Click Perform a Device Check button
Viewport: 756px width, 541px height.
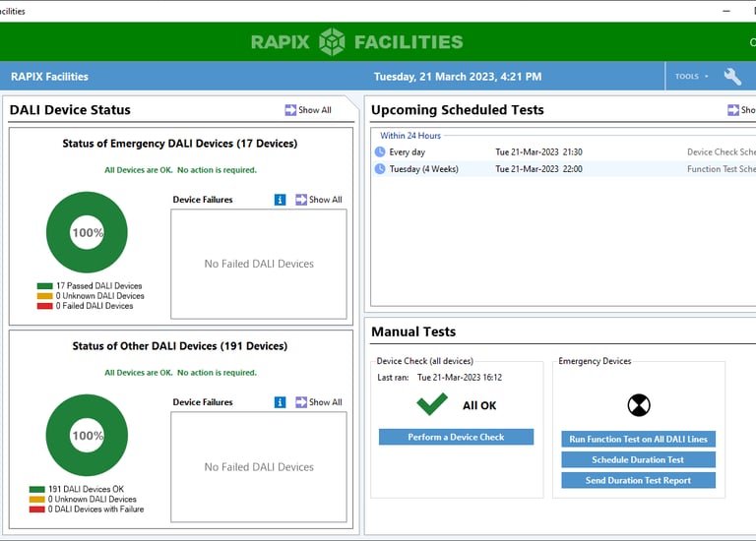click(x=456, y=437)
